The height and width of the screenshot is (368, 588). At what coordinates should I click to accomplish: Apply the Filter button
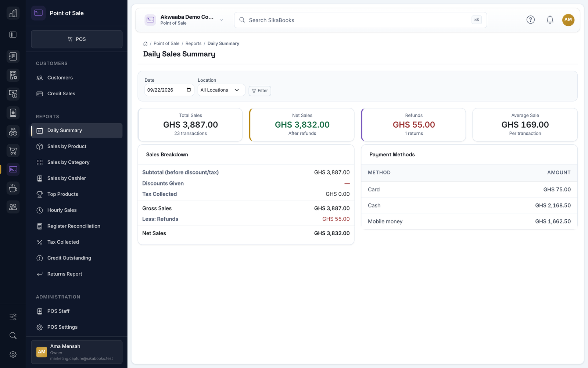(x=260, y=91)
